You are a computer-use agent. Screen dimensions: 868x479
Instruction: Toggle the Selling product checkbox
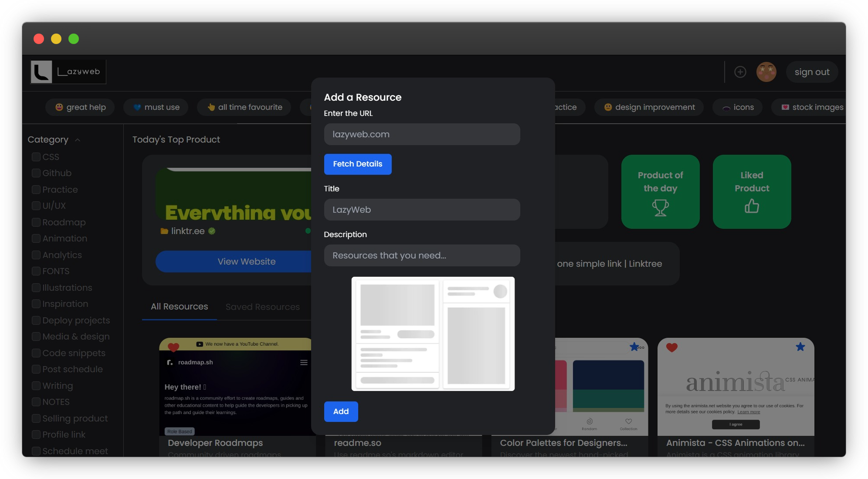(x=36, y=418)
